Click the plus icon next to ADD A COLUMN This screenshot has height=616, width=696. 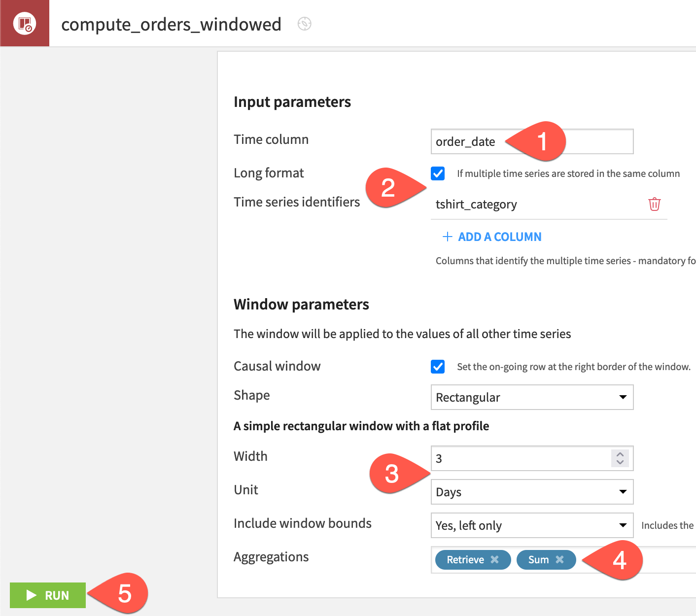coord(447,237)
